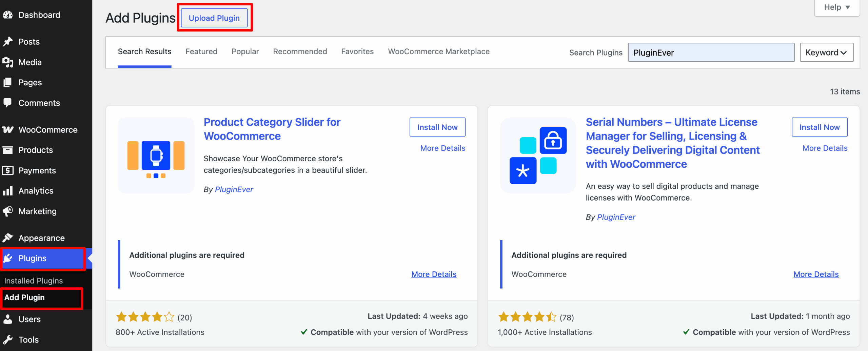The width and height of the screenshot is (868, 351).
Task: Click the star rating with (78) reviews
Action: [x=536, y=317]
